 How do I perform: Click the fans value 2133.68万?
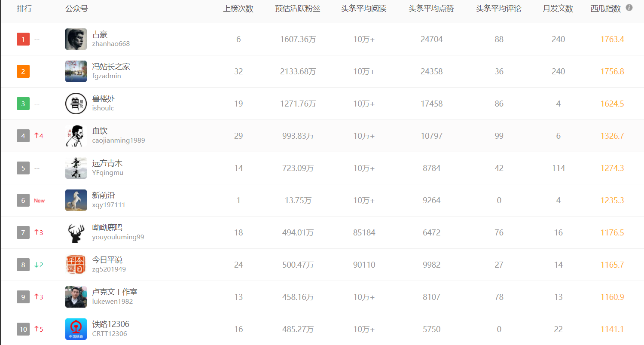click(298, 71)
